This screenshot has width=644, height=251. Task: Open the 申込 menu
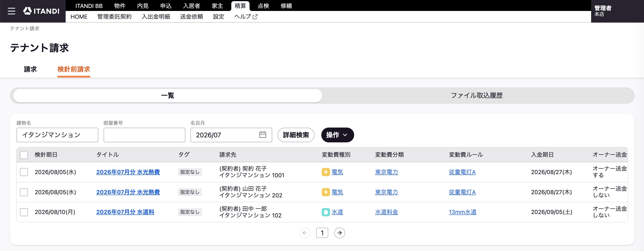[166, 6]
